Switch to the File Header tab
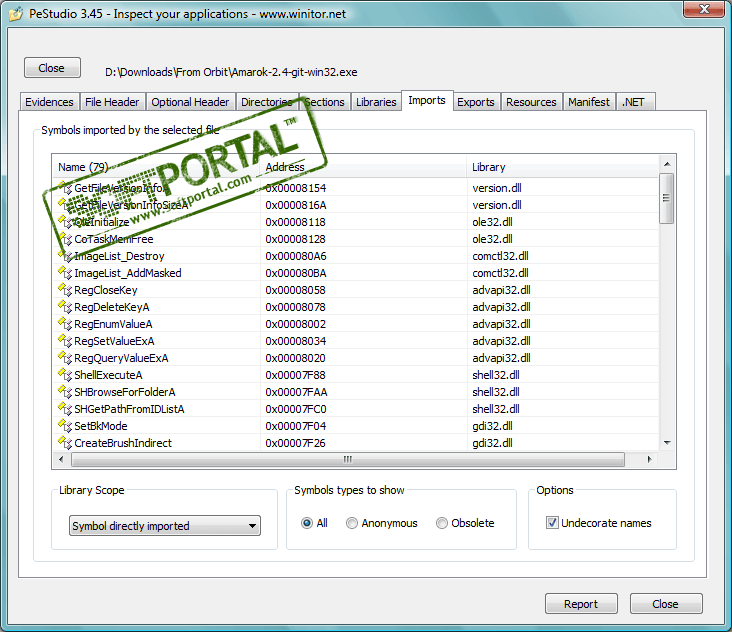 pos(112,102)
